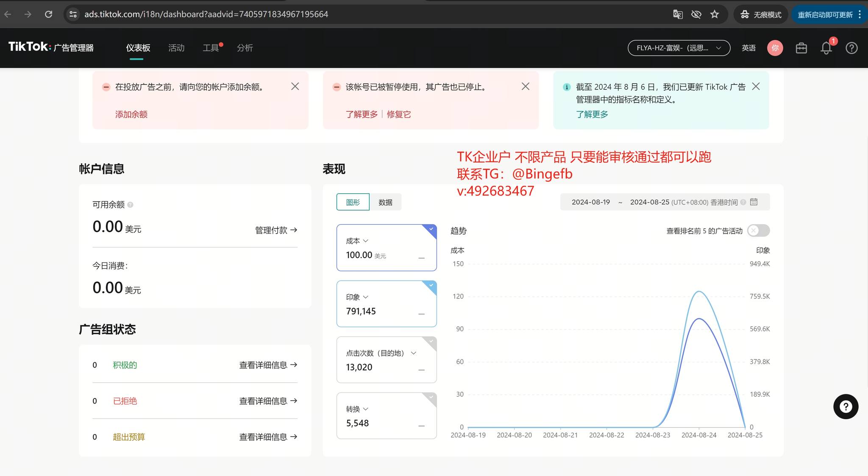This screenshot has width=868, height=476.
Task: Click the 5,548 conversions value
Action: coord(357,423)
